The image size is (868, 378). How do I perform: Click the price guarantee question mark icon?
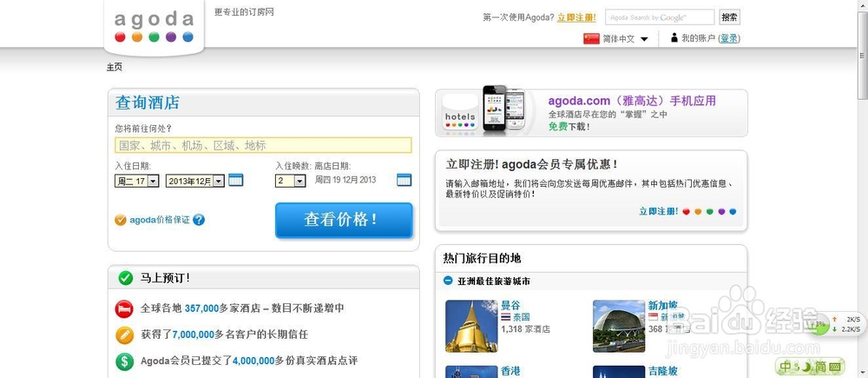click(199, 220)
